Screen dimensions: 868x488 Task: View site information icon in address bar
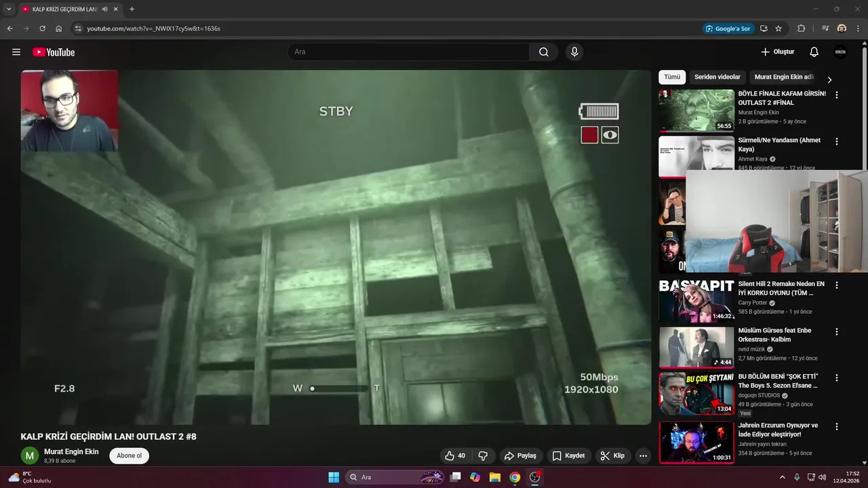click(78, 28)
